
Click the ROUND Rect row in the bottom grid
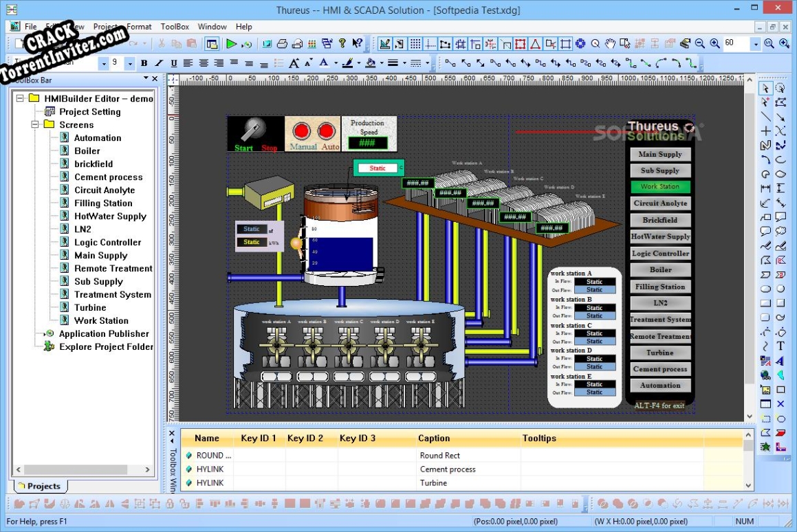click(x=213, y=455)
